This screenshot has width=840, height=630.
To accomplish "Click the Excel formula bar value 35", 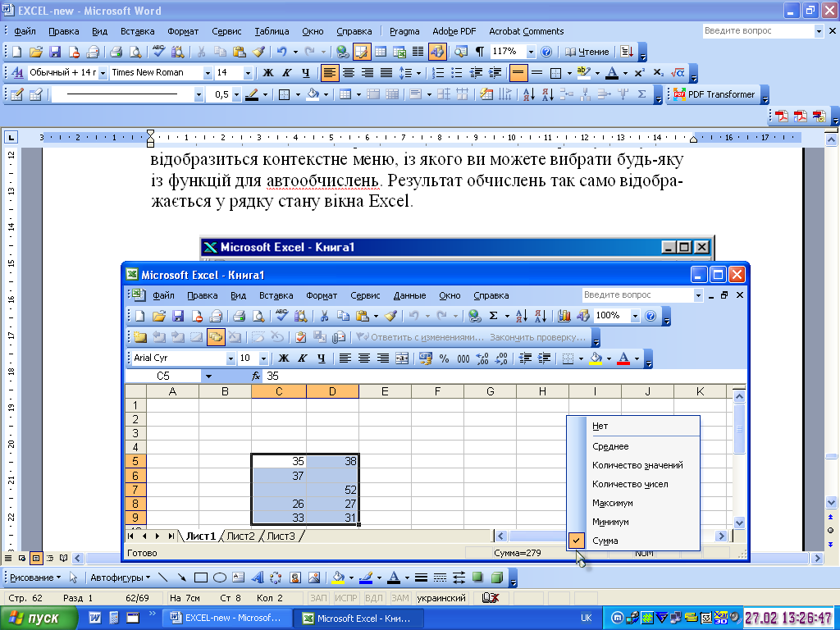I will coord(272,377).
